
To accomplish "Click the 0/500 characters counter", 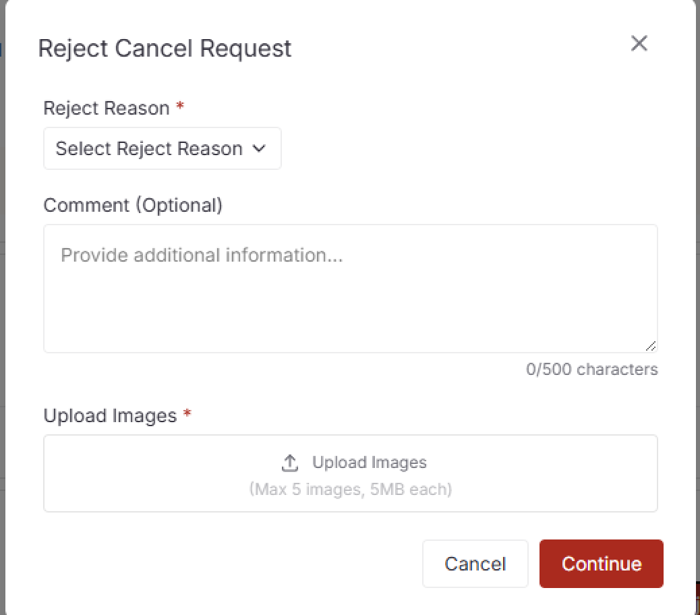I will click(592, 369).
